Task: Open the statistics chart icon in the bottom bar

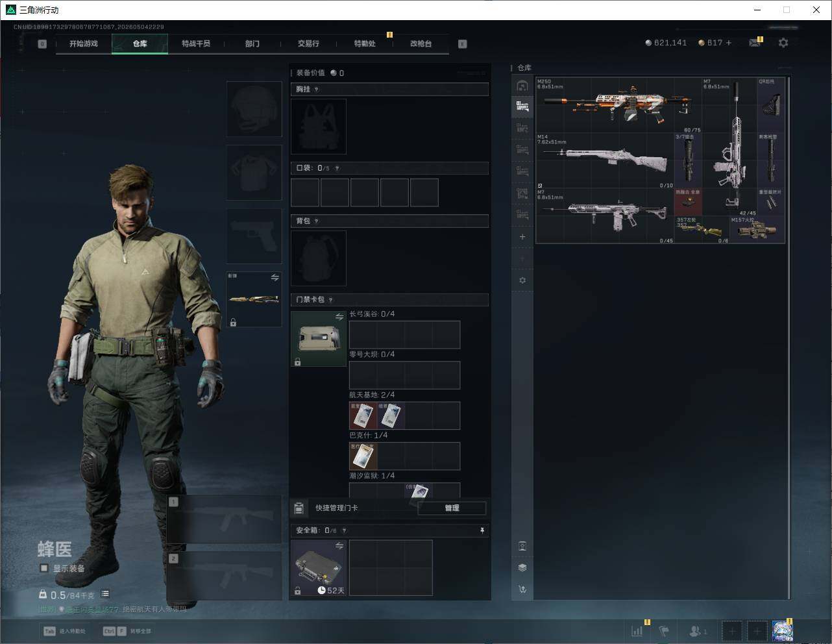Action: point(637,630)
